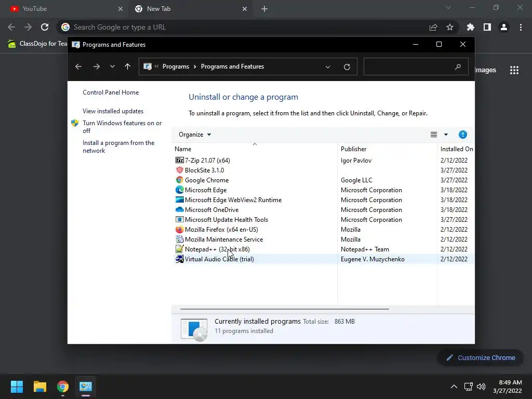Go back in Programs and Features window
This screenshot has width=532, height=399.
[78, 66]
